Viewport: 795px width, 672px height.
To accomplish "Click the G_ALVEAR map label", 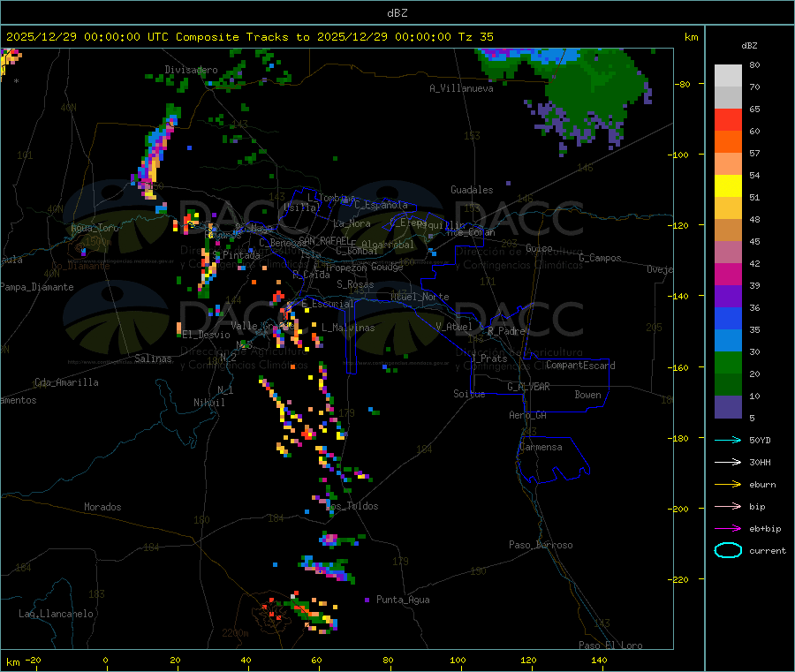I will click(x=528, y=387).
